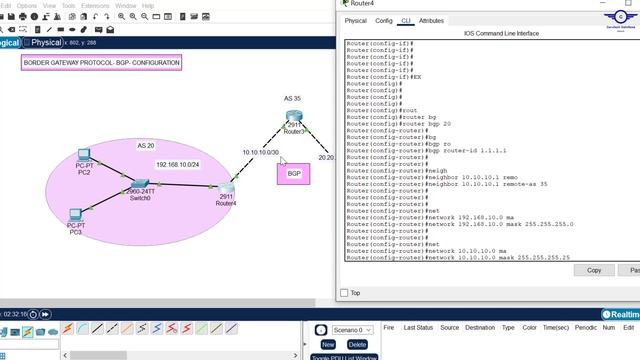
Task: Open the Window menu
Action: (125, 6)
